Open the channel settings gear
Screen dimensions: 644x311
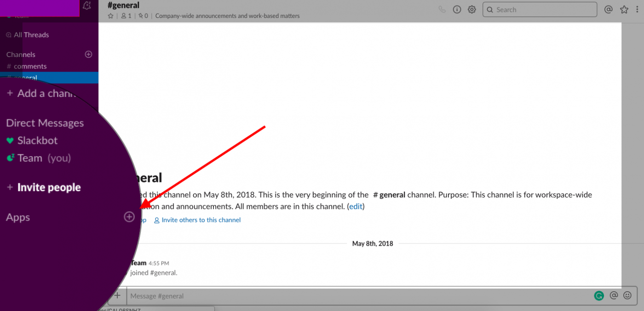coord(471,9)
